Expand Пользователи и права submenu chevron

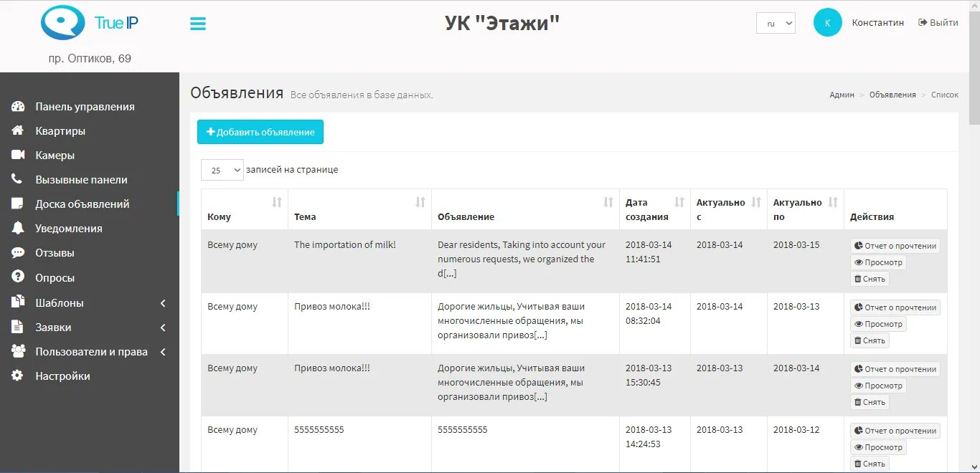tap(163, 352)
